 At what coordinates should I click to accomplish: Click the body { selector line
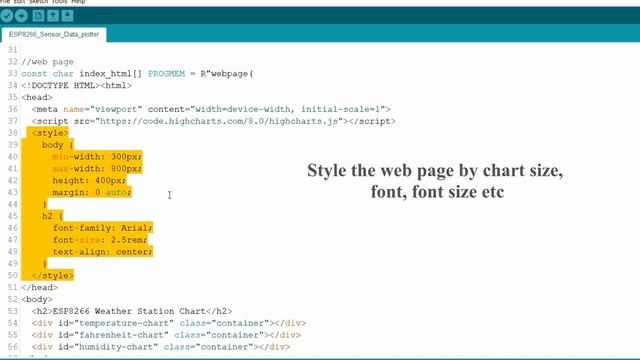click(58, 145)
